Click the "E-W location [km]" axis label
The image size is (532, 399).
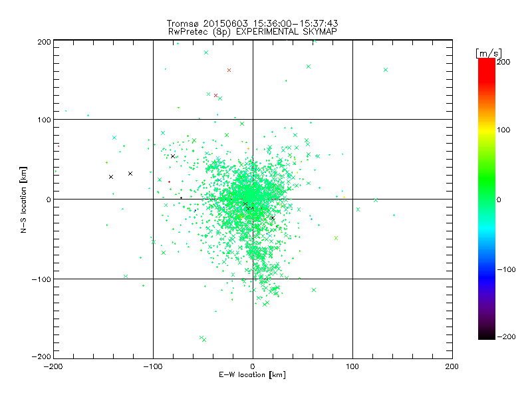coord(252,375)
